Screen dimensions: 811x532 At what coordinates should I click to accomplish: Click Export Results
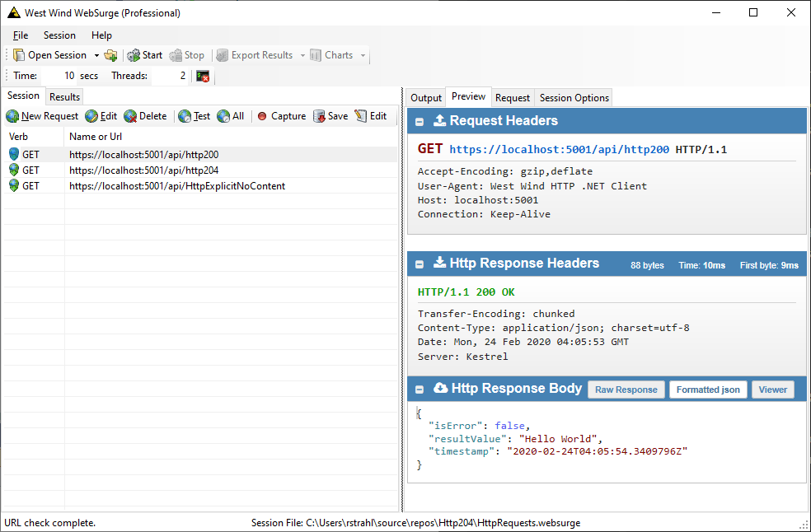[x=255, y=55]
